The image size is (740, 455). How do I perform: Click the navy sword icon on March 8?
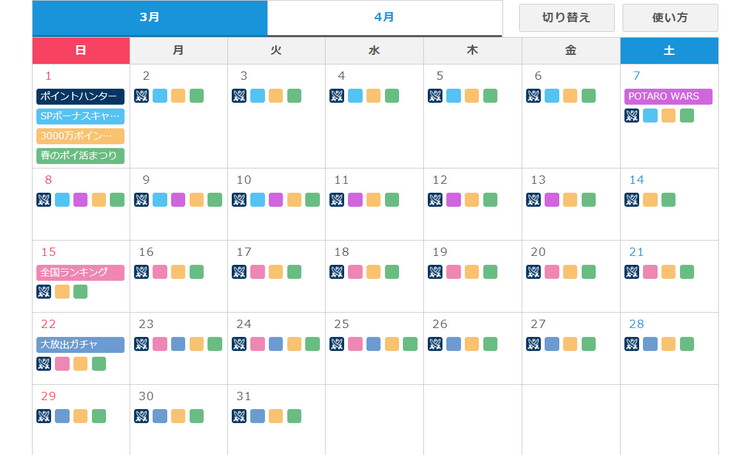[44, 200]
